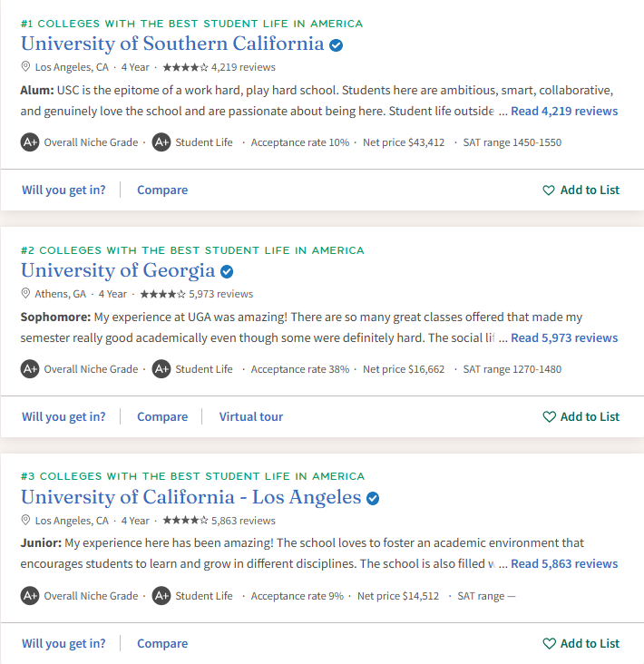Click the heart icon for University of Georgia
644x664 pixels.
[x=549, y=417]
